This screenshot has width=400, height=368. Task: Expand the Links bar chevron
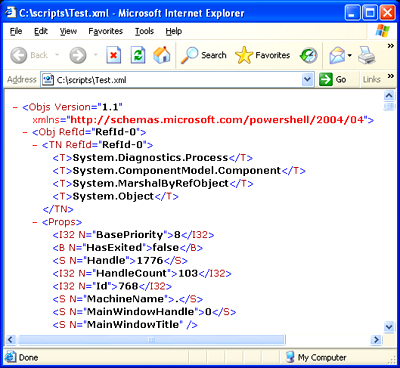point(390,76)
